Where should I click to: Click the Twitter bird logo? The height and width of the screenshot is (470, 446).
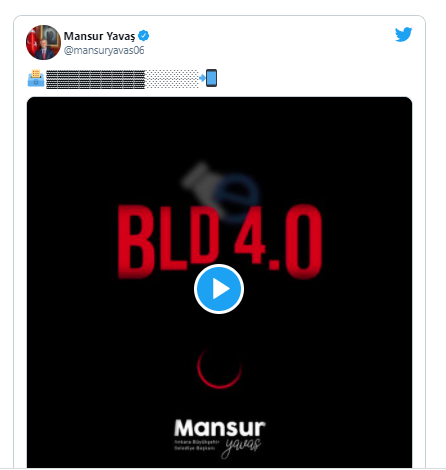click(403, 34)
